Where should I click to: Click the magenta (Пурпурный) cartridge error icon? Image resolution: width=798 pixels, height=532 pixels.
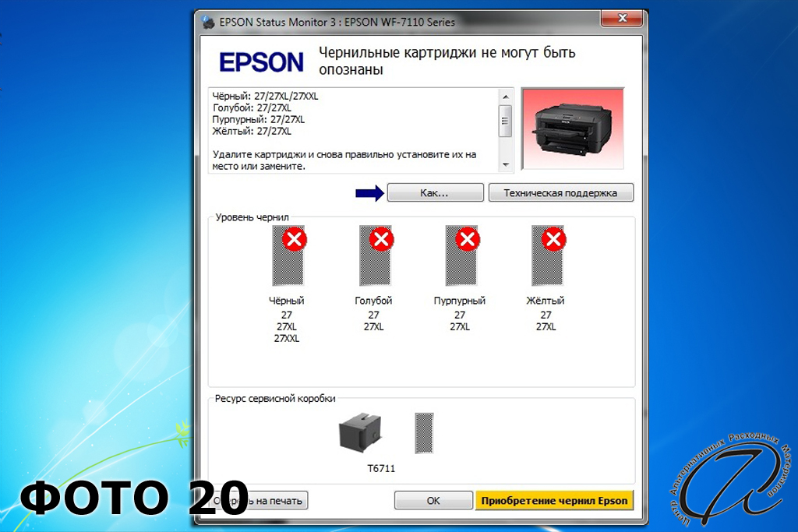[468, 240]
